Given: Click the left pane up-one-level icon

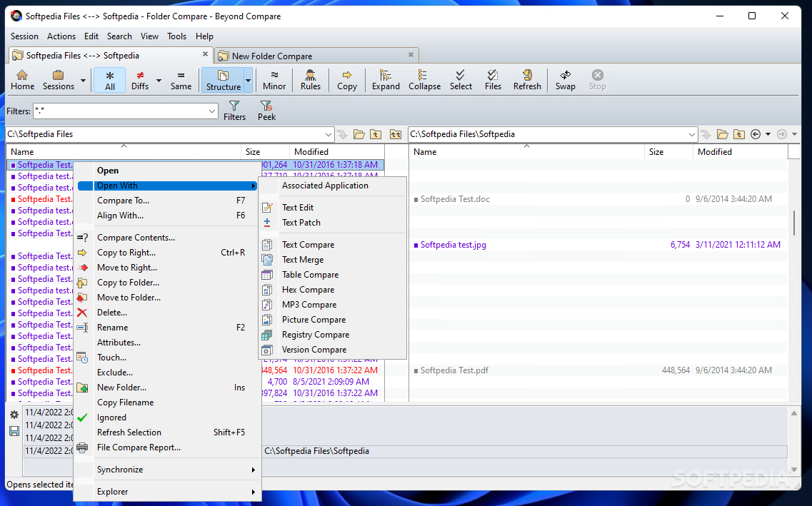Looking at the screenshot, I should [x=376, y=134].
